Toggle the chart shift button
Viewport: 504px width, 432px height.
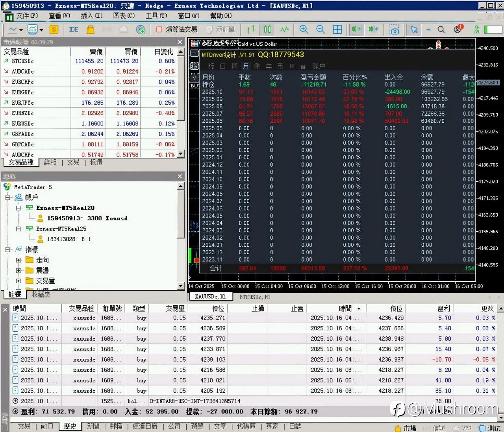[x=374, y=30]
